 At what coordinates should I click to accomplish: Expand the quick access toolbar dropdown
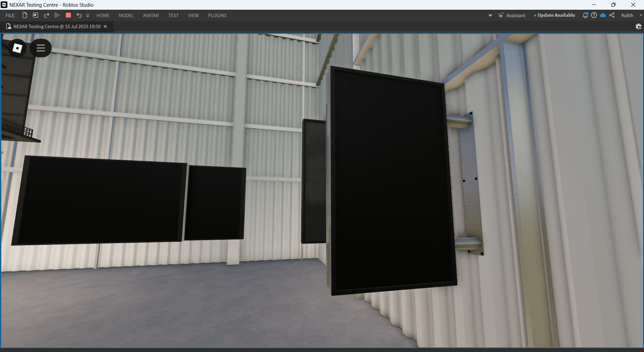click(88, 15)
